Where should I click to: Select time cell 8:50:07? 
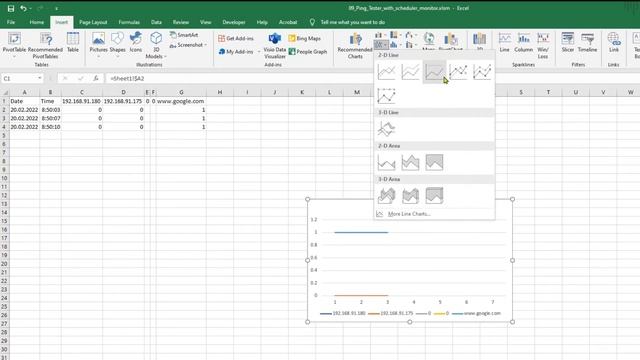(51, 118)
